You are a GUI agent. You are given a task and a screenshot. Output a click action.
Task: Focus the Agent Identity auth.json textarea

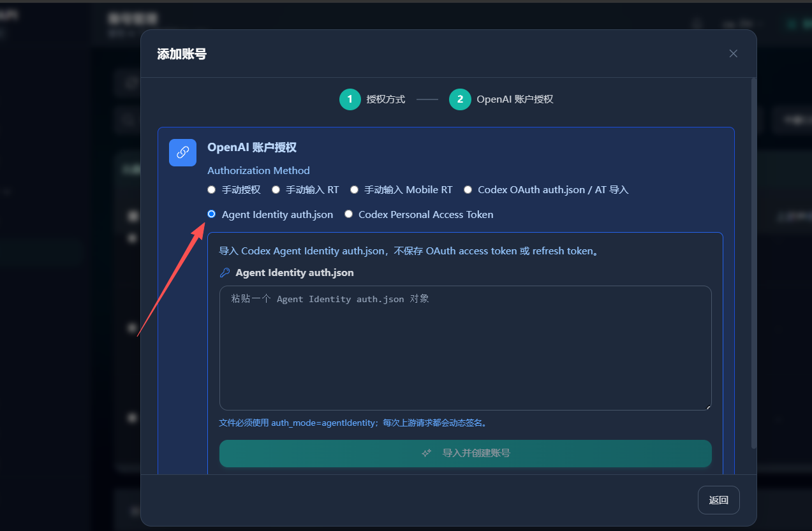point(466,348)
